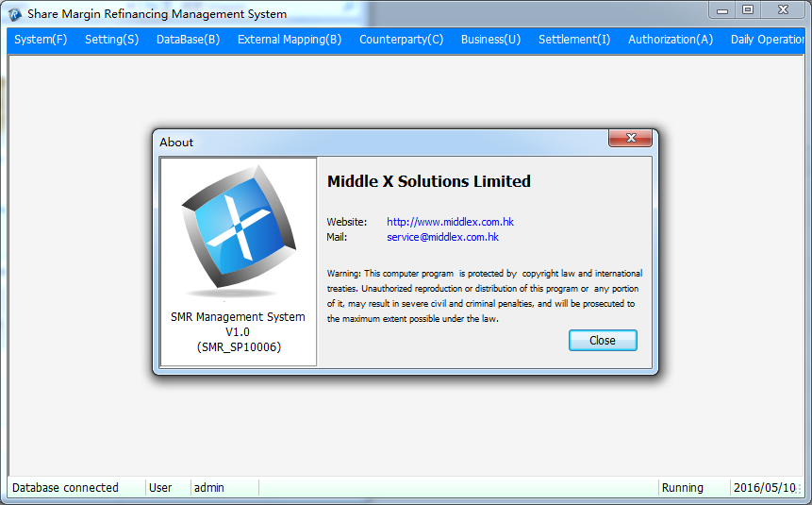Minimize the main application window
The image size is (812, 505).
(722, 9)
